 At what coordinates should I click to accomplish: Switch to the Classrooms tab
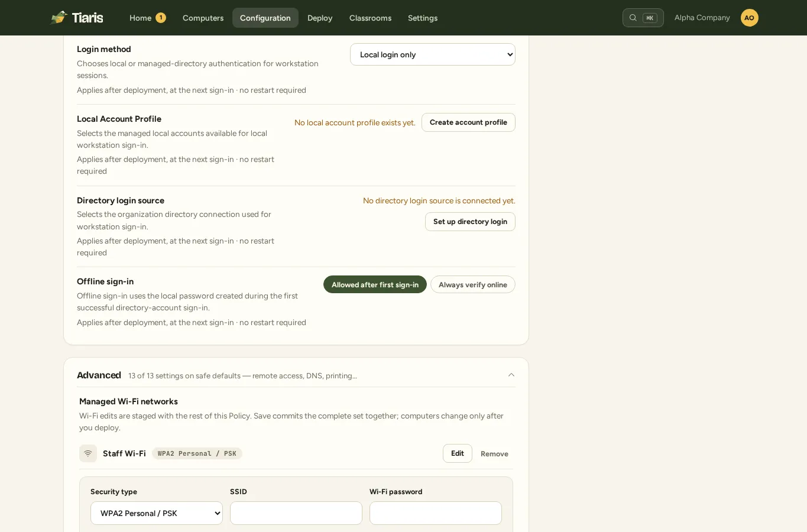370,18
